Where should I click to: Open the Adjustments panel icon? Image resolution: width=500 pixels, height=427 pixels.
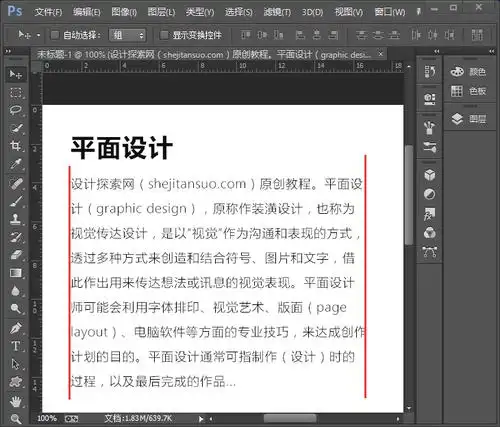(x=430, y=194)
